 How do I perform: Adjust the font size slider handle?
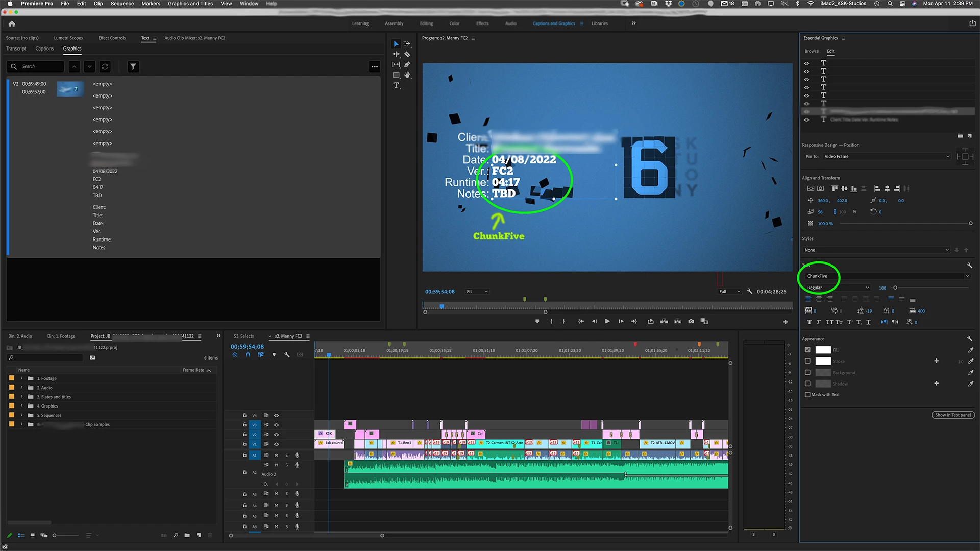(x=895, y=288)
